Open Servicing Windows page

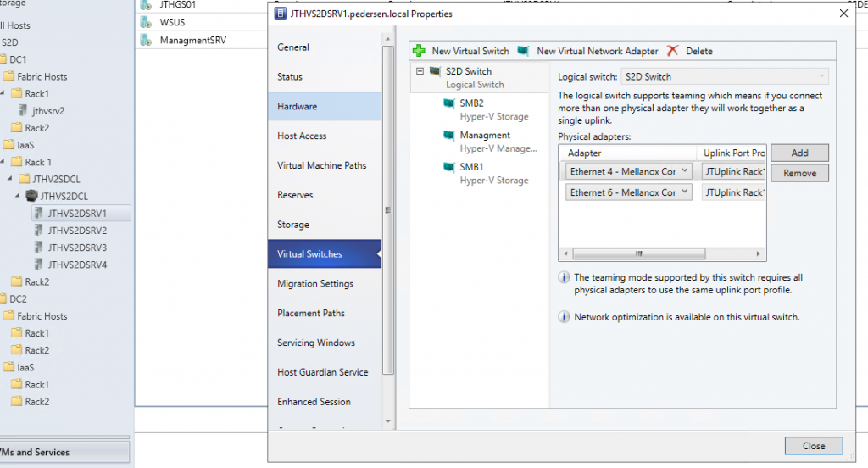click(325, 343)
